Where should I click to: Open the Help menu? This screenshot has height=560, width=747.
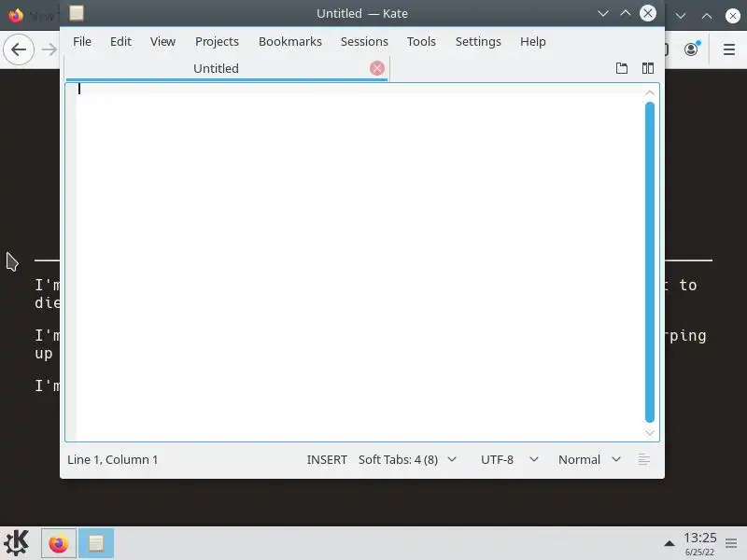coord(532,41)
